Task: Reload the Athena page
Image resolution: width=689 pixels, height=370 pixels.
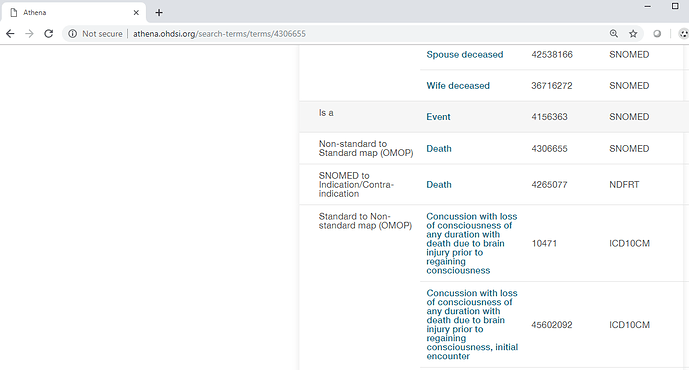Action: tap(49, 34)
